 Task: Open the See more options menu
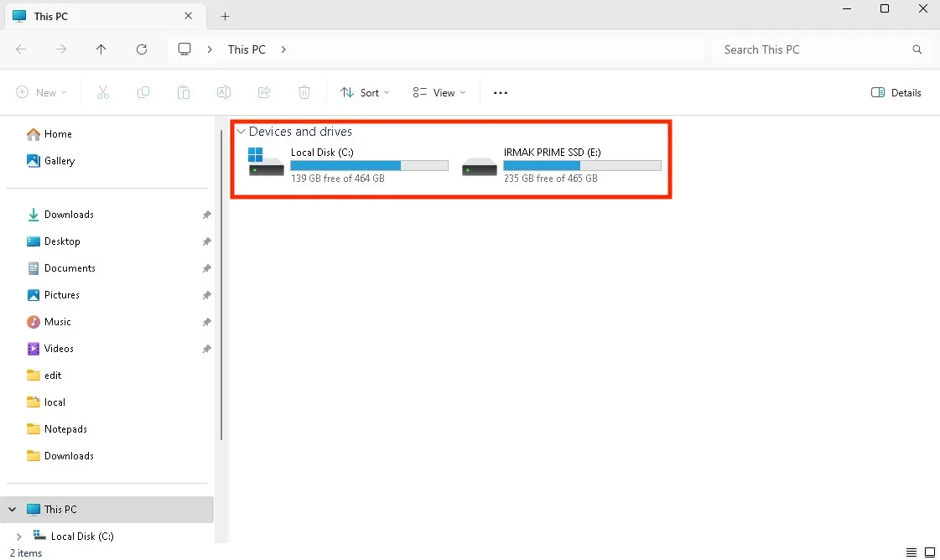pos(501,93)
